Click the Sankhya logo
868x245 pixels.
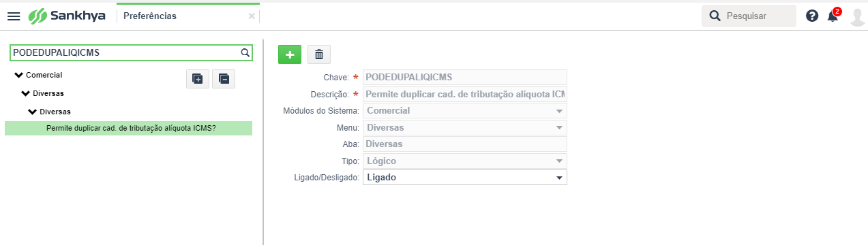click(x=67, y=16)
